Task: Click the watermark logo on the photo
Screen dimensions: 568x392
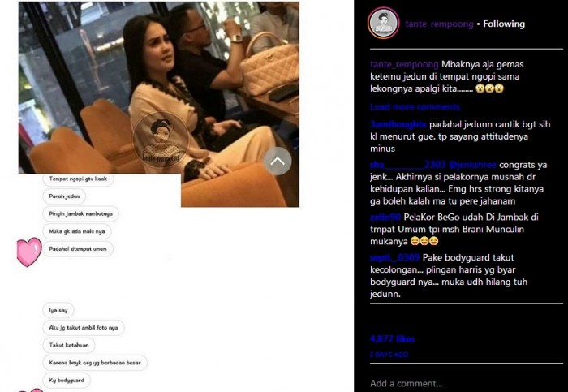Action: click(x=161, y=140)
